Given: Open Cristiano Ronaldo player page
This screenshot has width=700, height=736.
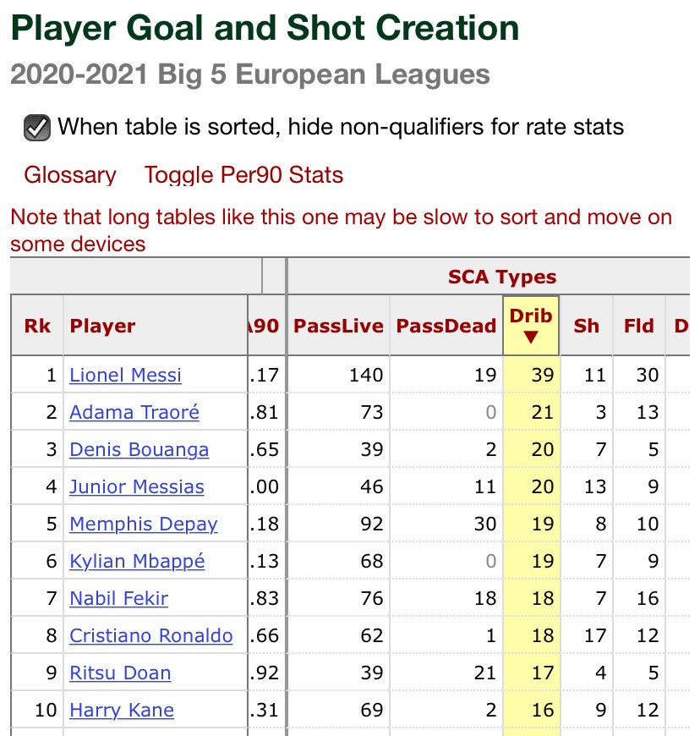Looking at the screenshot, I should [151, 635].
